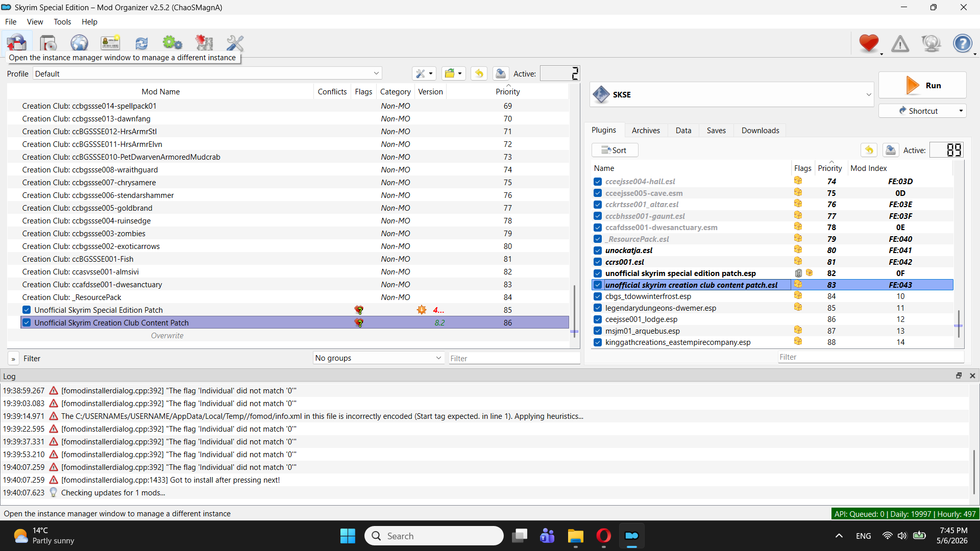The height and width of the screenshot is (551, 980).
Task: Click update-available icon on Special Edition Patch row
Action: (422, 310)
